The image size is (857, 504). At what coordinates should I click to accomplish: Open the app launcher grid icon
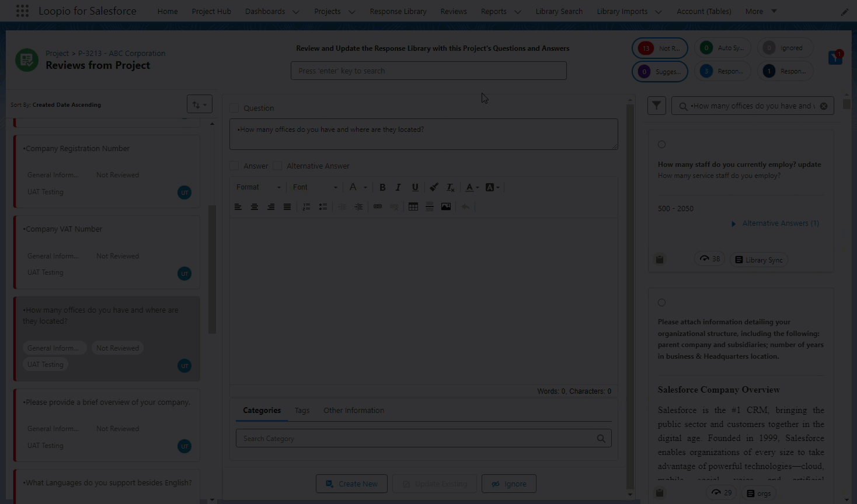(x=22, y=11)
